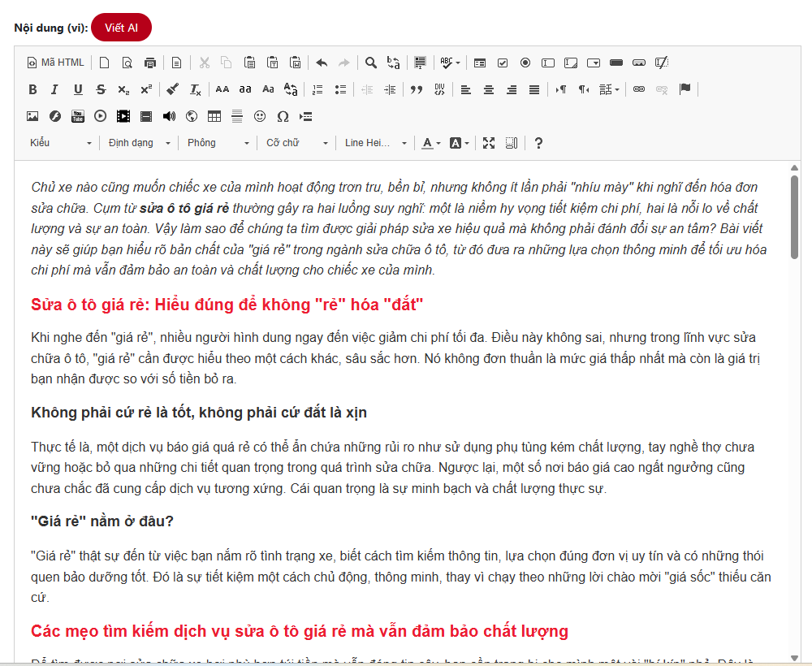
Task: Open the Templates icon
Action: [176, 63]
